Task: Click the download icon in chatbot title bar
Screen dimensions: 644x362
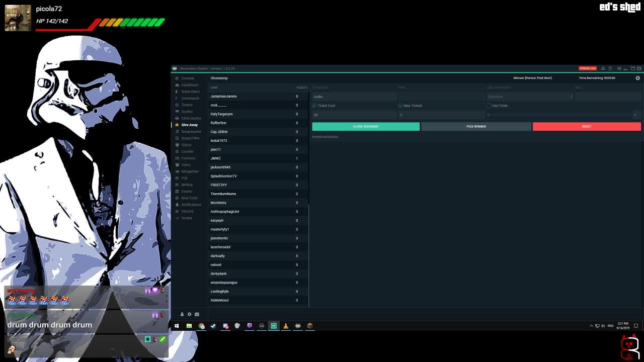Action: [603, 68]
